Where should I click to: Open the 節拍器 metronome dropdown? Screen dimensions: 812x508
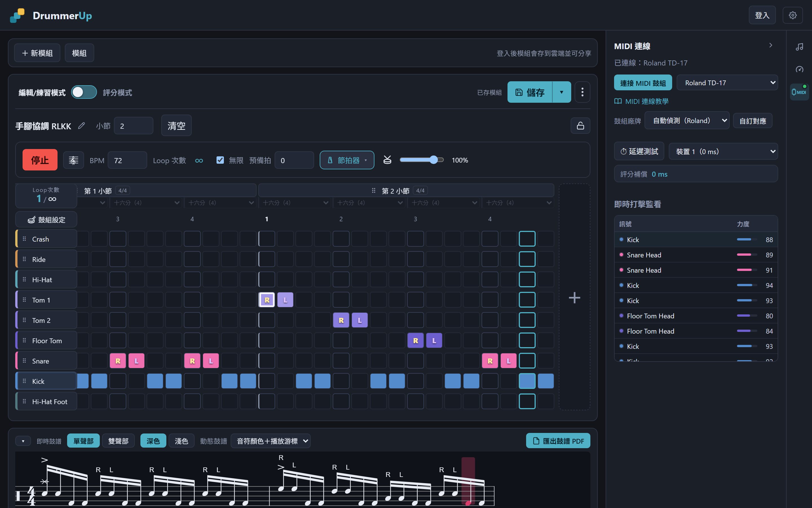[x=347, y=160]
